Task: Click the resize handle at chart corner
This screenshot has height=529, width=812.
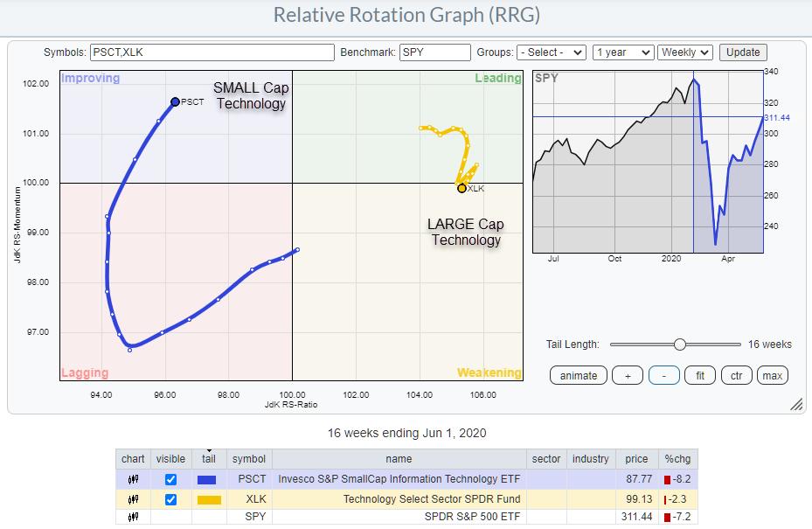Action: [796, 405]
